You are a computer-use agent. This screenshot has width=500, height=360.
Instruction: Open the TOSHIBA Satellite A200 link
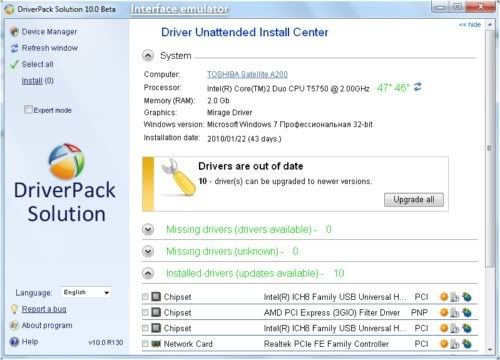click(x=247, y=74)
